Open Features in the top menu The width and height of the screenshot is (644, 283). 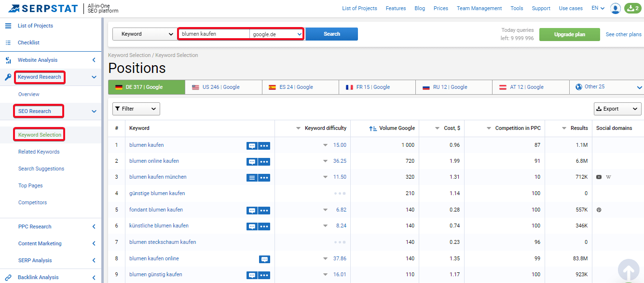tap(396, 8)
